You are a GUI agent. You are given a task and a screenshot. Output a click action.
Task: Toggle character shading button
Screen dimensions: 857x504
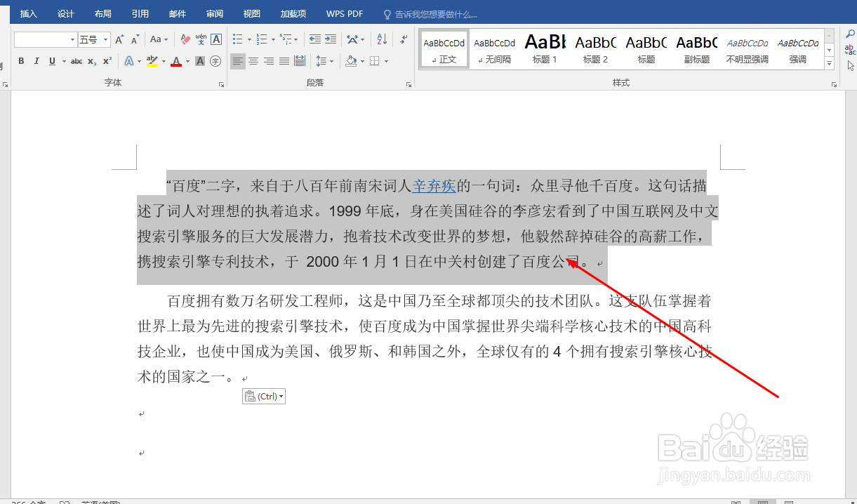pyautogui.click(x=200, y=62)
